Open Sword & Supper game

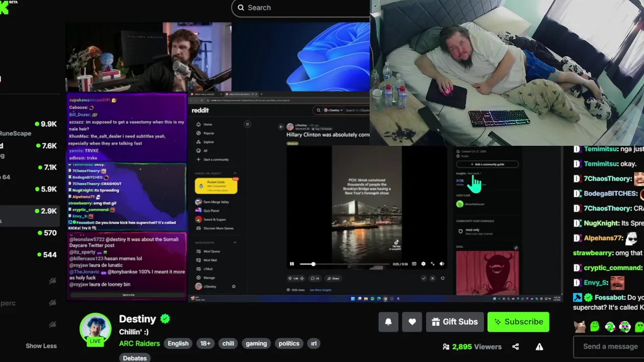(x=211, y=219)
